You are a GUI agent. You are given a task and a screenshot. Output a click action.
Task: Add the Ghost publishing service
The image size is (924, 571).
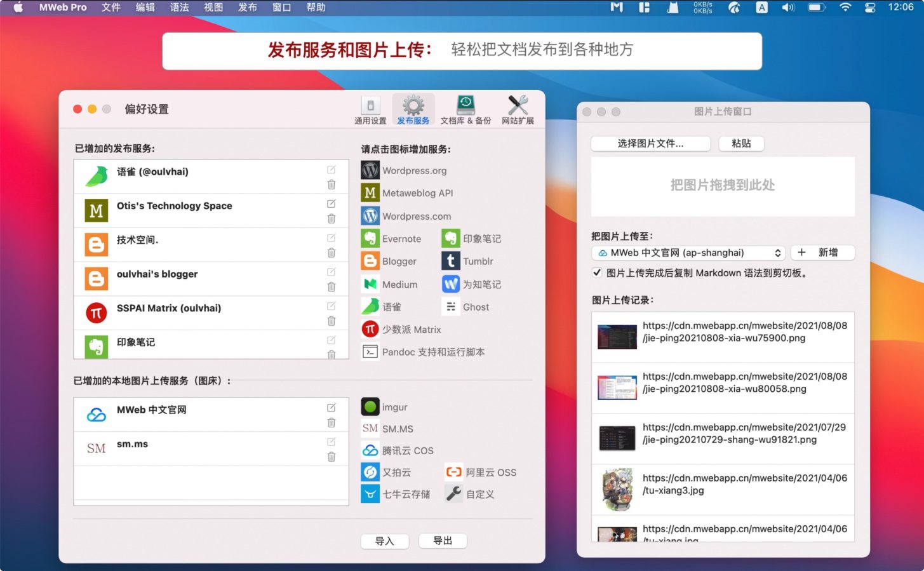click(x=450, y=307)
